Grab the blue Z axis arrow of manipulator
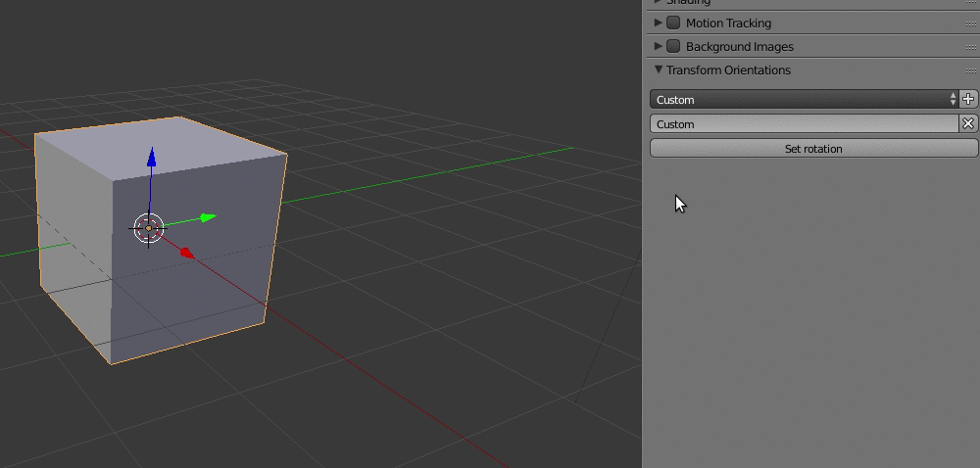The image size is (980, 468). pyautogui.click(x=151, y=158)
